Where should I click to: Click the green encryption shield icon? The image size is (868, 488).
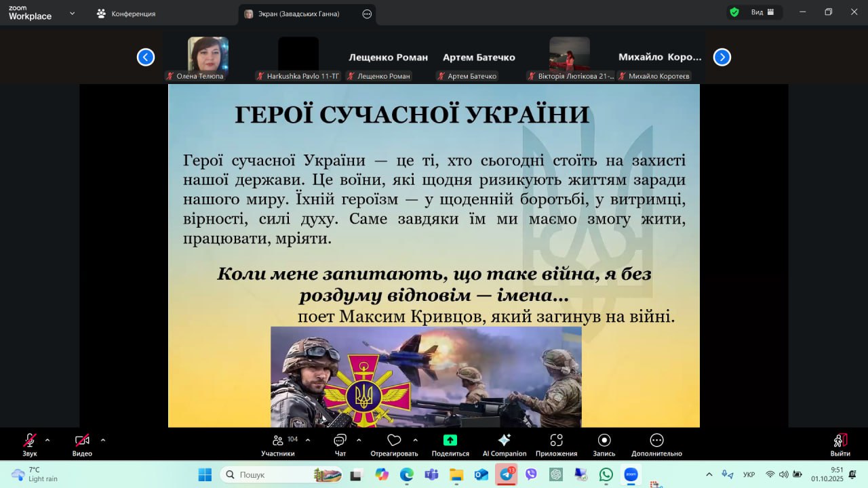[x=734, y=12]
